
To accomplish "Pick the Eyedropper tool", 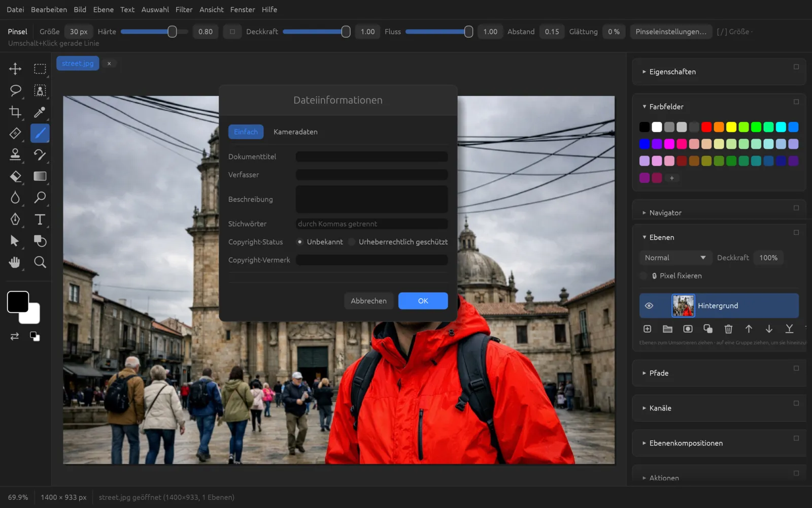I will pyautogui.click(x=40, y=112).
